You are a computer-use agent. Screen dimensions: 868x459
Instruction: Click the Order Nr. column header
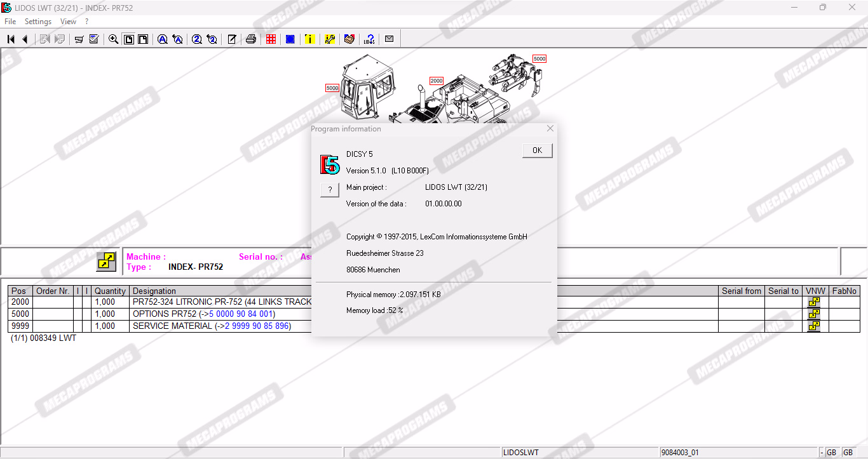53,291
